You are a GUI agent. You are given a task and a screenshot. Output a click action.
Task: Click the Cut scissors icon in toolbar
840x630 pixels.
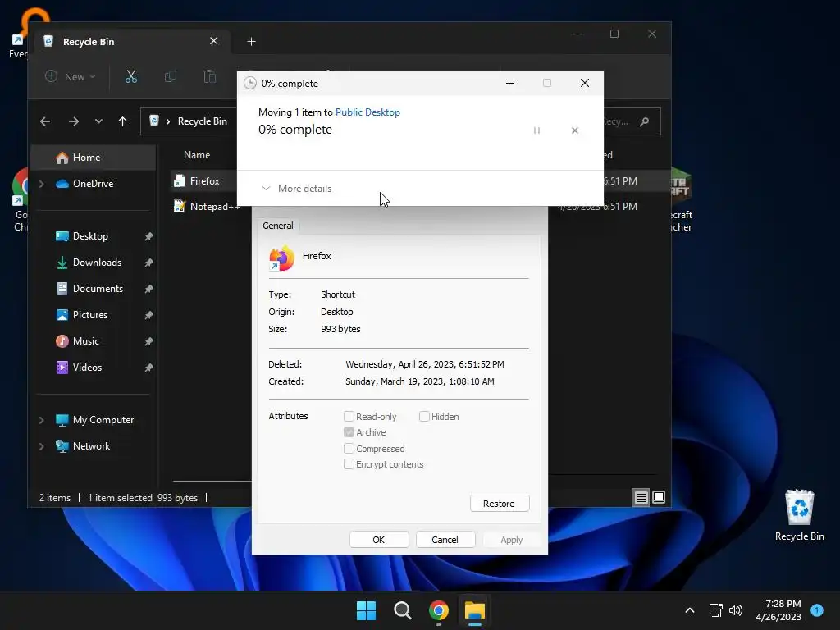click(x=130, y=76)
